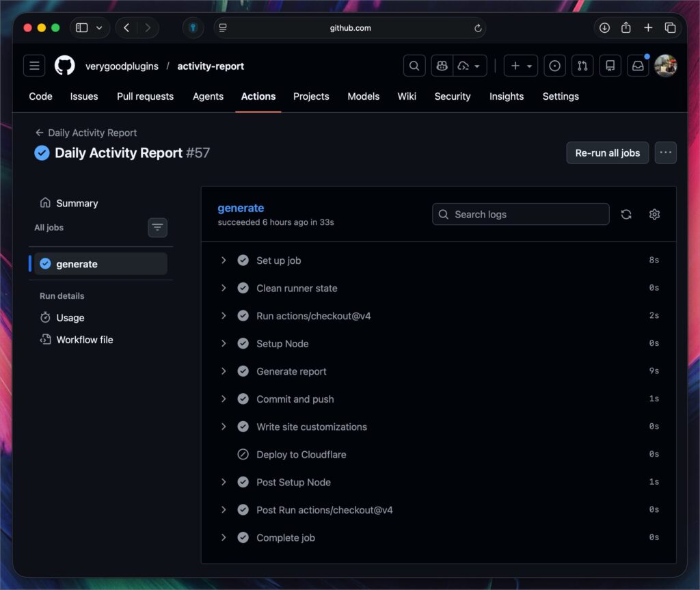Open the Safari share icon
Image resolution: width=700 pixels, height=590 pixels.
(x=626, y=28)
